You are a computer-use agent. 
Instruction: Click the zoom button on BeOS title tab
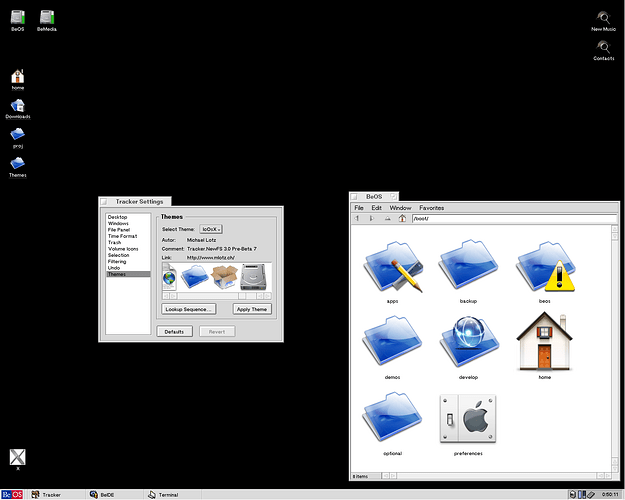393,196
